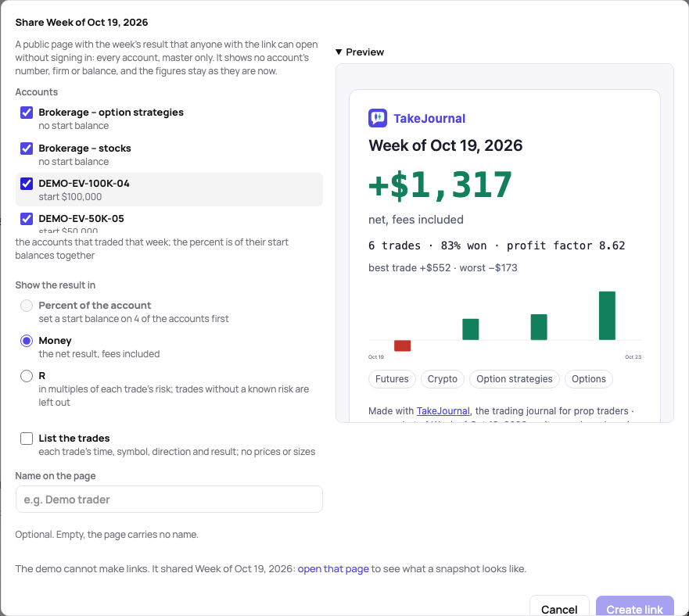
Task: Select the Money result option
Action: [27, 341]
